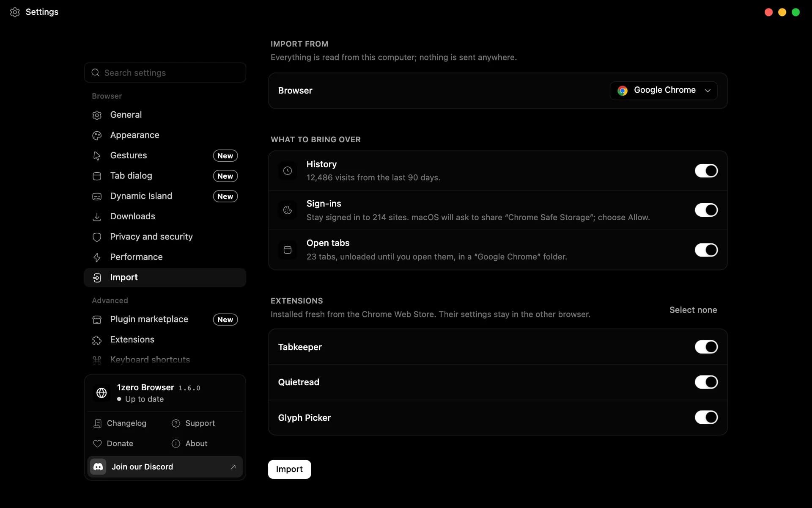Click the Sign-ins cookie icon
This screenshot has width=812, height=508.
(288, 210)
